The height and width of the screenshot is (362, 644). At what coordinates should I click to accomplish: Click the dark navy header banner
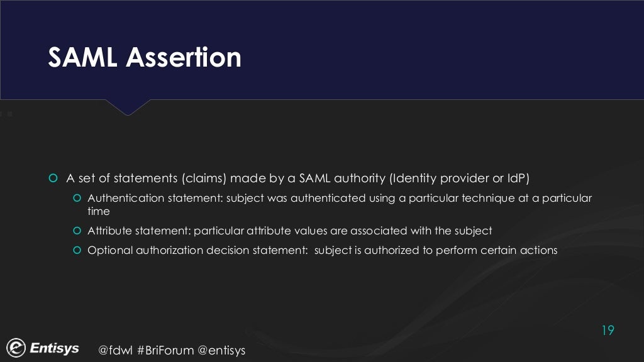click(x=322, y=50)
